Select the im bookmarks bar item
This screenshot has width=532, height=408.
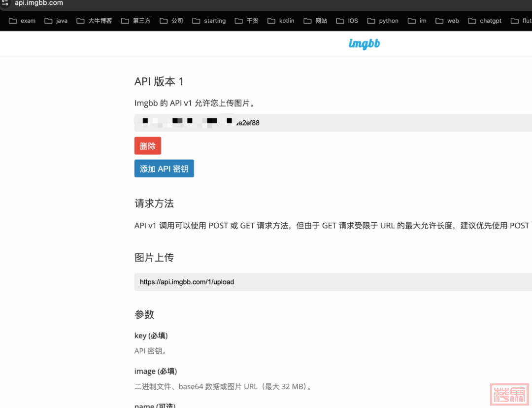(x=417, y=21)
